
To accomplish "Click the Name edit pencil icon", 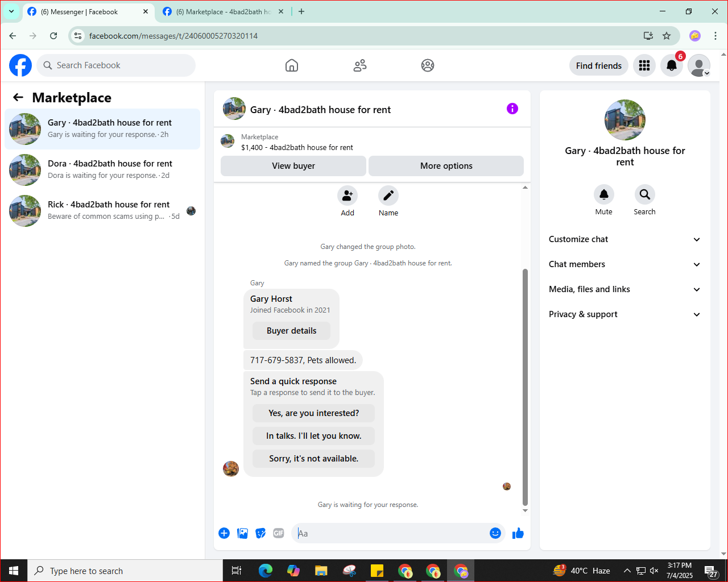I will tap(388, 196).
